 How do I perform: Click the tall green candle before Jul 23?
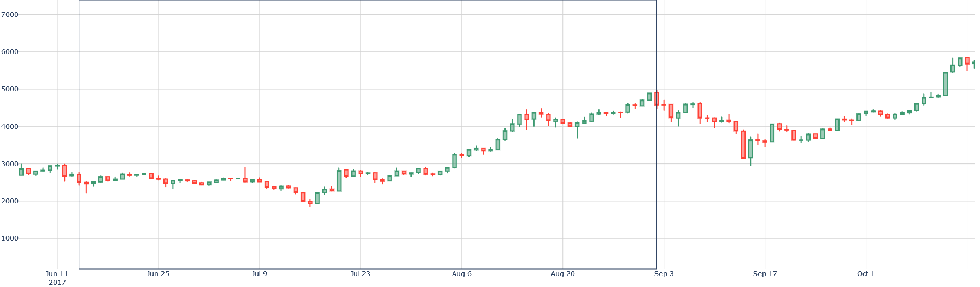coord(339,181)
